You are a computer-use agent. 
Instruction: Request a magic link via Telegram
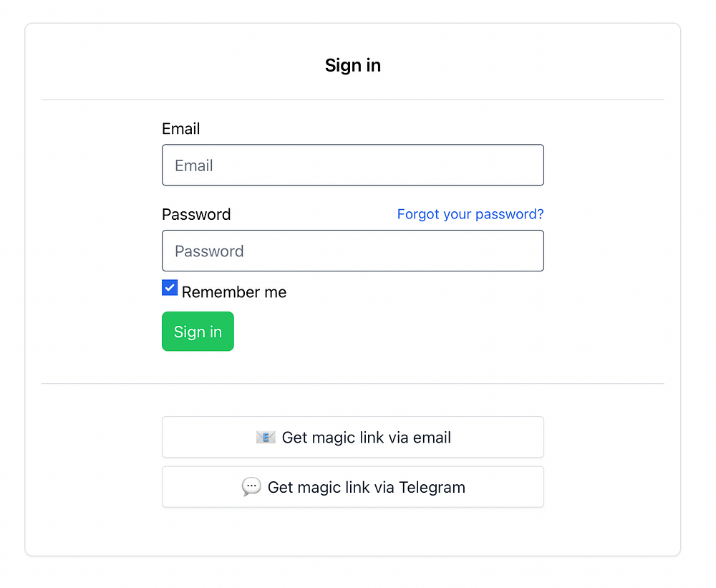(x=352, y=488)
